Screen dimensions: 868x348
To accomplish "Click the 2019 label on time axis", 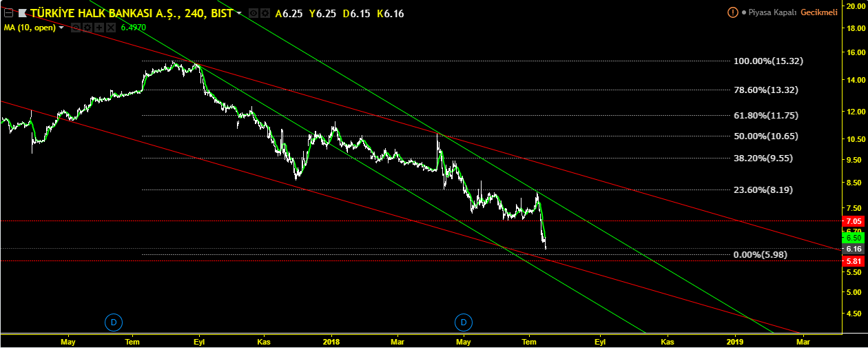I will point(735,341).
